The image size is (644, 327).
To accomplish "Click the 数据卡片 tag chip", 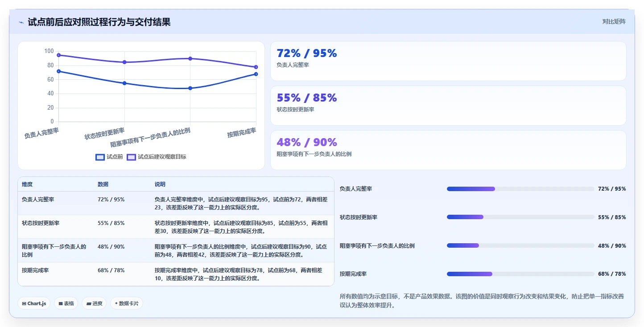I will pyautogui.click(x=127, y=303).
